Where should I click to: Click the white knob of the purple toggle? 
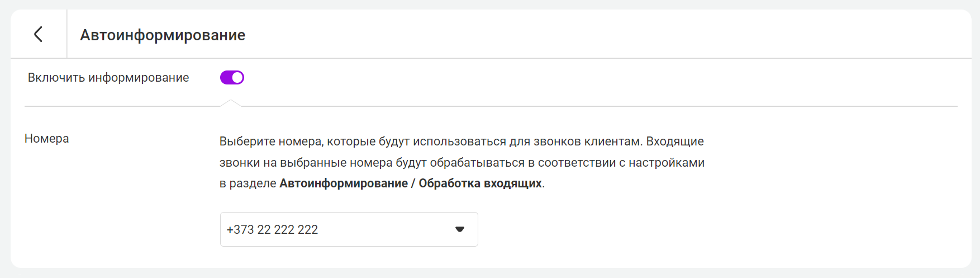pyautogui.click(x=237, y=78)
